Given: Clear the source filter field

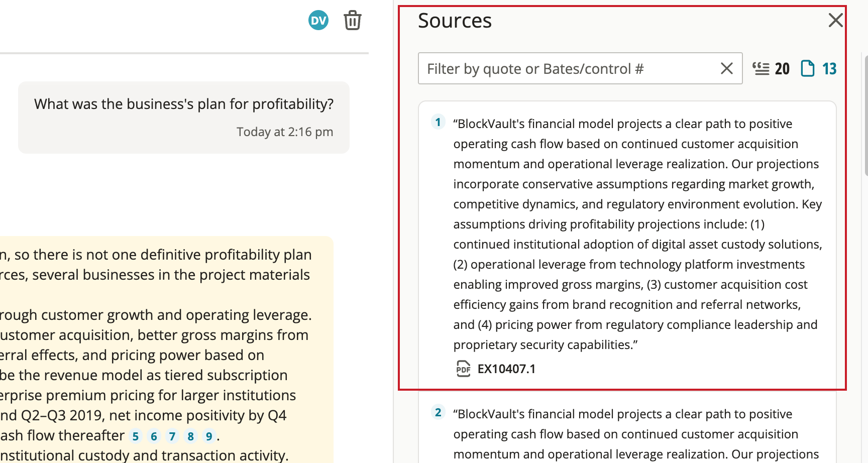Looking at the screenshot, I should coord(726,68).
